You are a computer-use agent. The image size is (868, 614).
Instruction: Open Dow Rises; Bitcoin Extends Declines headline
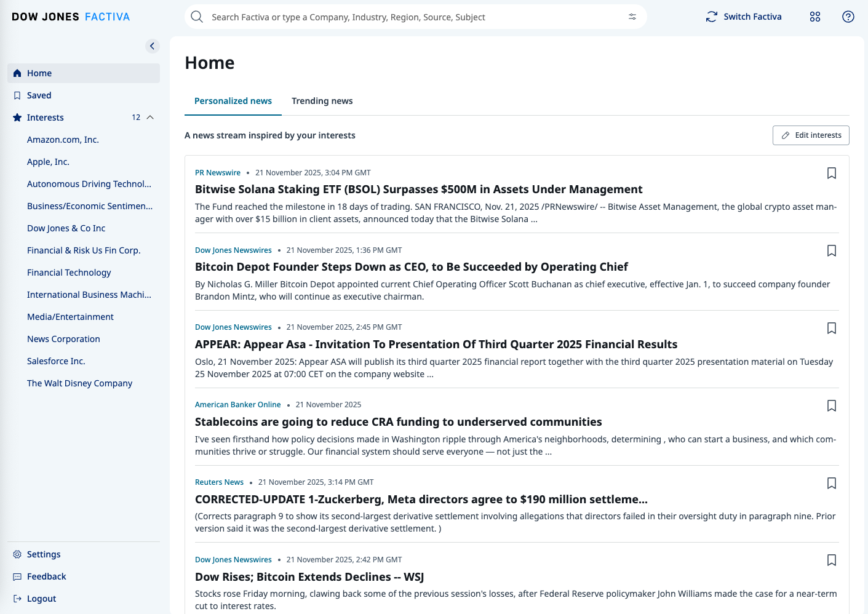coord(309,577)
